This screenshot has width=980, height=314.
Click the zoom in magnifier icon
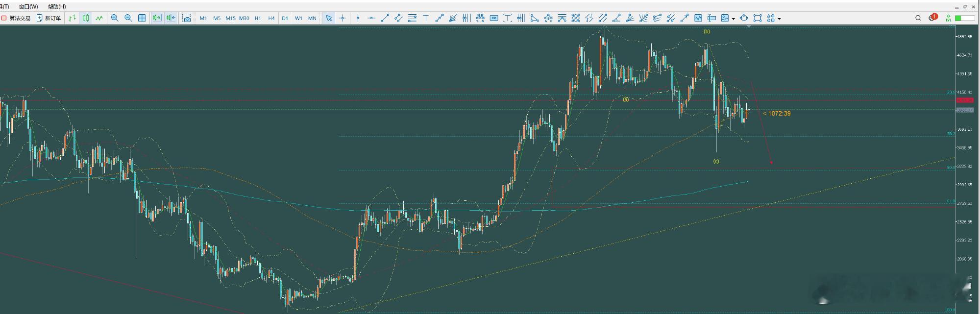coord(115,18)
